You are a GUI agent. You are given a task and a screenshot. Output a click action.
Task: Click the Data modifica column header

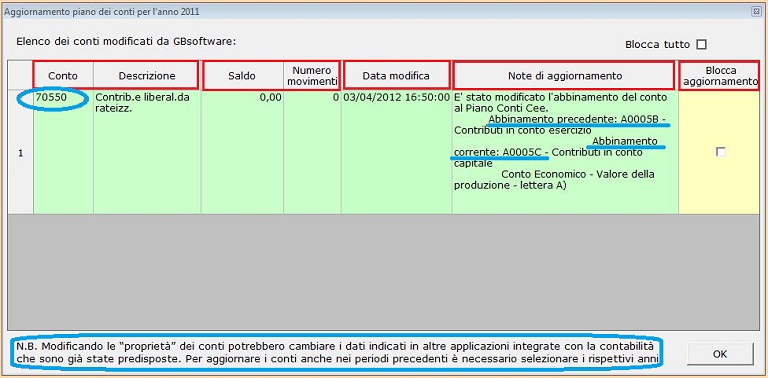click(x=396, y=76)
